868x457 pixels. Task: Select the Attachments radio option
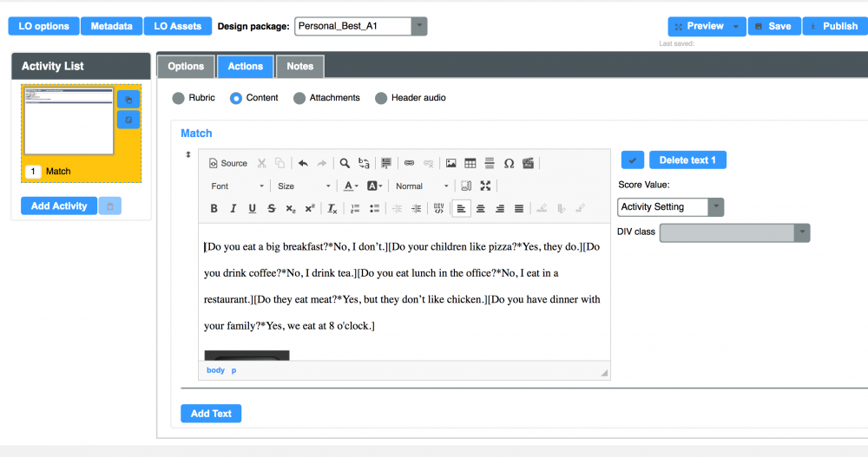pos(299,98)
